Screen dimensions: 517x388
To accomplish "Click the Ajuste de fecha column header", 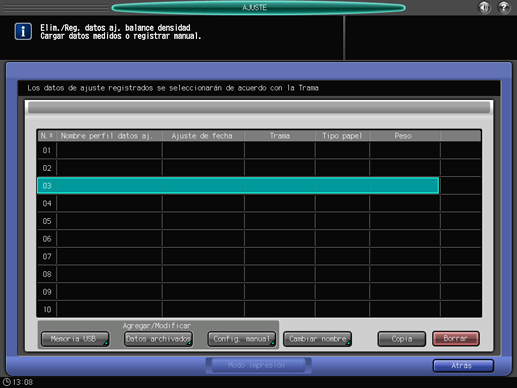I will (x=203, y=136).
